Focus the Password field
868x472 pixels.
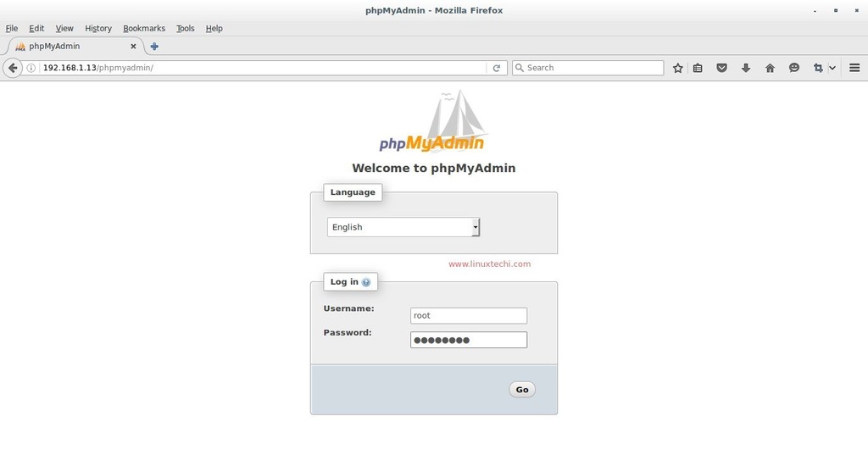click(x=469, y=341)
